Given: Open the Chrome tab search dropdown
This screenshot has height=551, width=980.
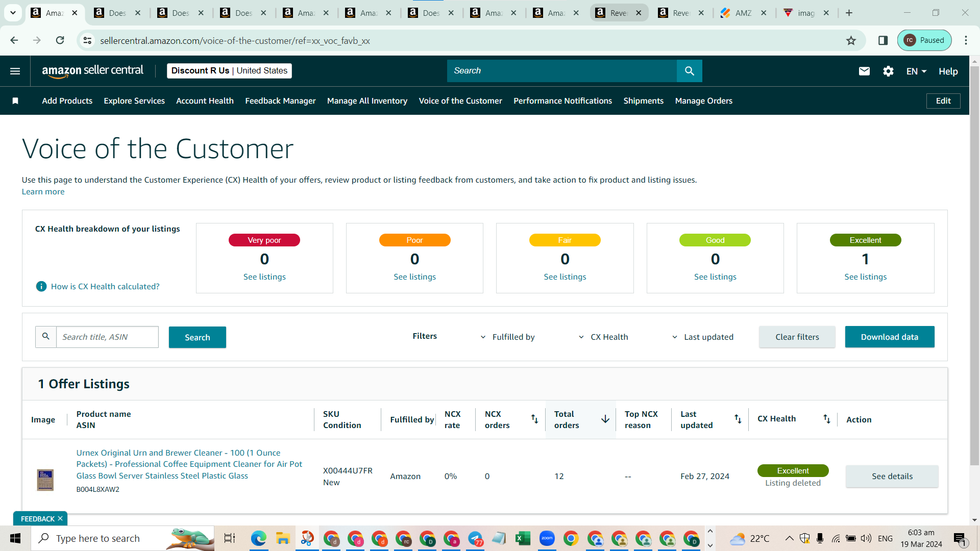Looking at the screenshot, I should (x=13, y=13).
